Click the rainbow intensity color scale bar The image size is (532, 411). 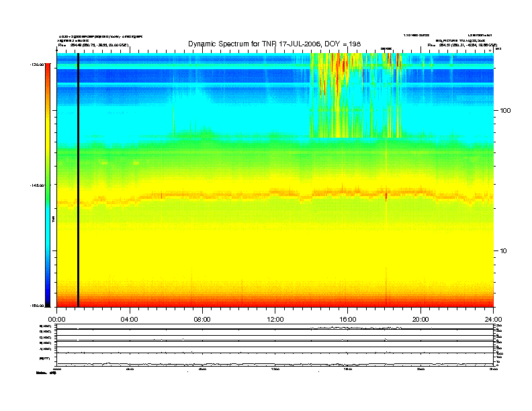click(x=48, y=185)
